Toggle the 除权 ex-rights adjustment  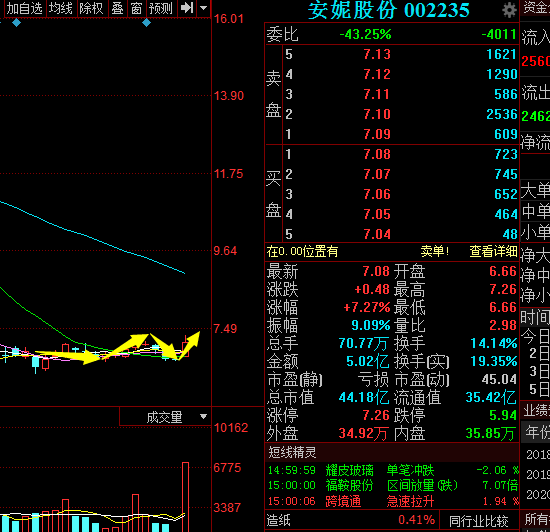pyautogui.click(x=92, y=8)
